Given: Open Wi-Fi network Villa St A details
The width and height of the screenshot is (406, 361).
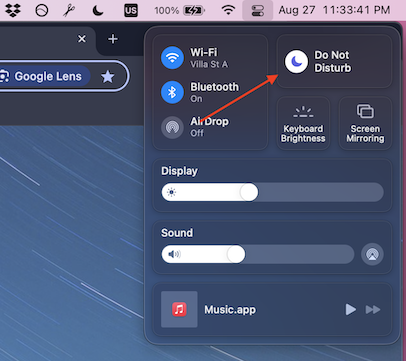Looking at the screenshot, I should point(209,58).
